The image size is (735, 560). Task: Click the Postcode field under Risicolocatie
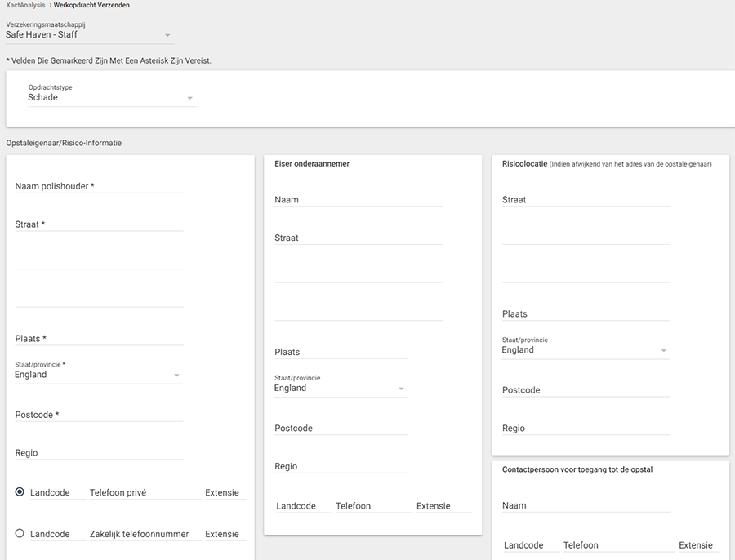click(586, 390)
